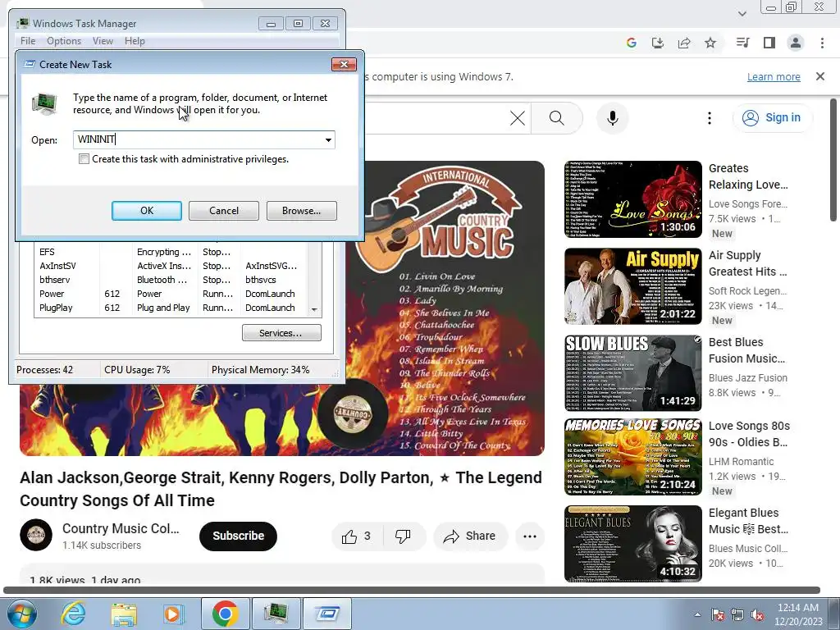Screen dimensions: 840x630
Task: Select the PlugPlay service row
Action: click(171, 308)
